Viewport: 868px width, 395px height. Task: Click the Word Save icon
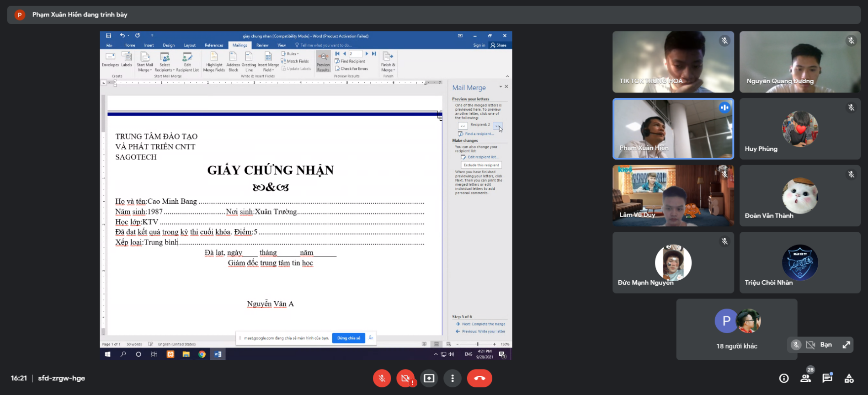[x=108, y=36]
